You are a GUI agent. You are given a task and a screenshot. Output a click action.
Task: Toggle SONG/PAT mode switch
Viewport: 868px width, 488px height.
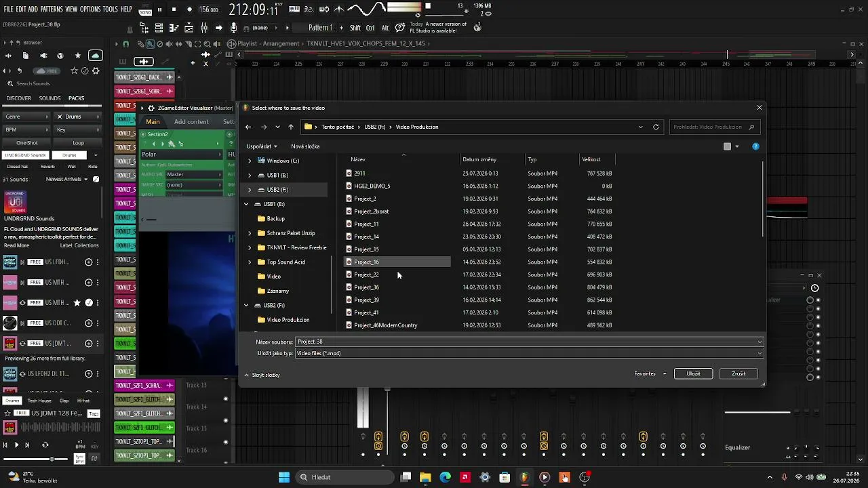click(x=145, y=9)
